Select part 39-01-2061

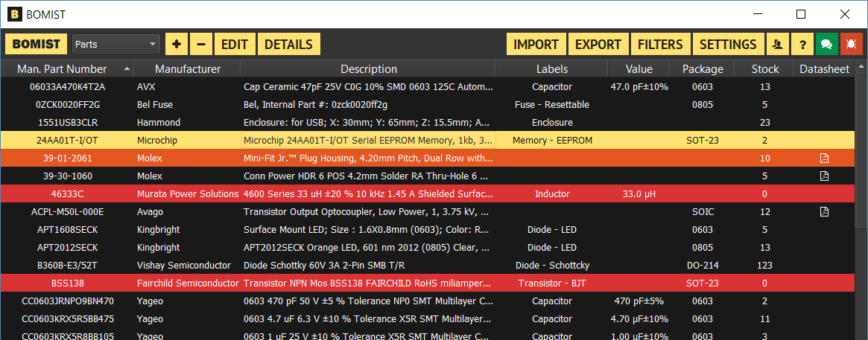click(x=428, y=158)
